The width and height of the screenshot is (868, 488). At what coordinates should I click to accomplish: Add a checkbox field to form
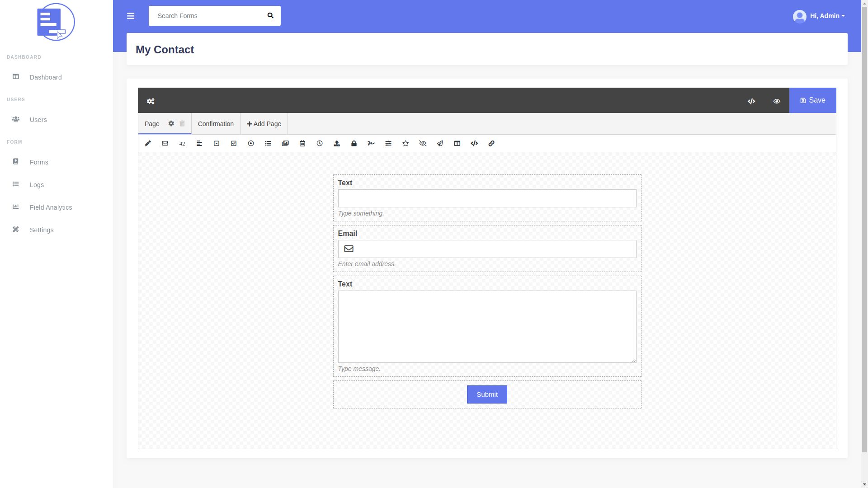pos(234,143)
